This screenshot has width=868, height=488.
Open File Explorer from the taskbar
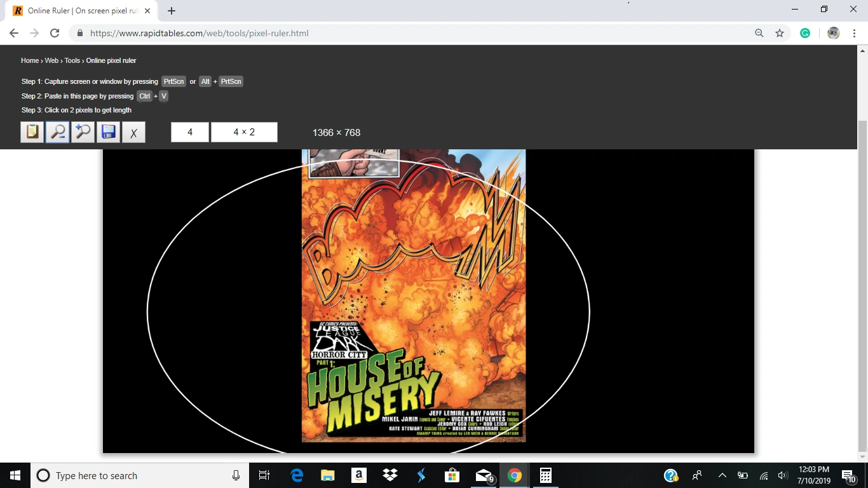327,475
